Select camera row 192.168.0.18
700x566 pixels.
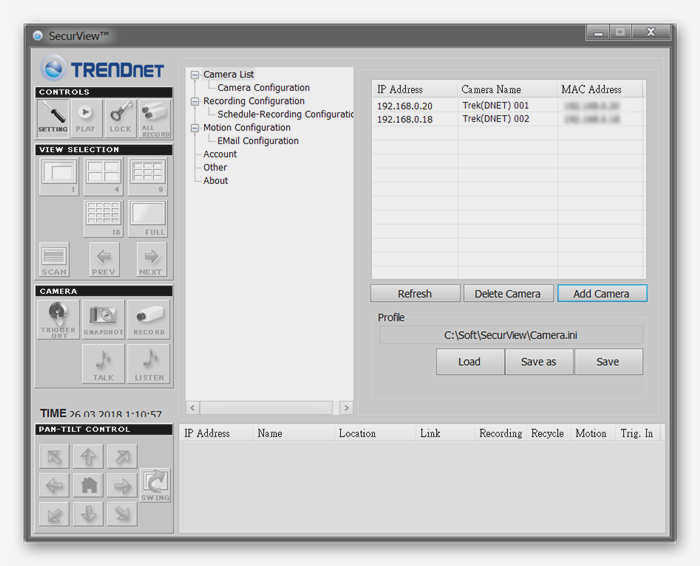point(508,120)
